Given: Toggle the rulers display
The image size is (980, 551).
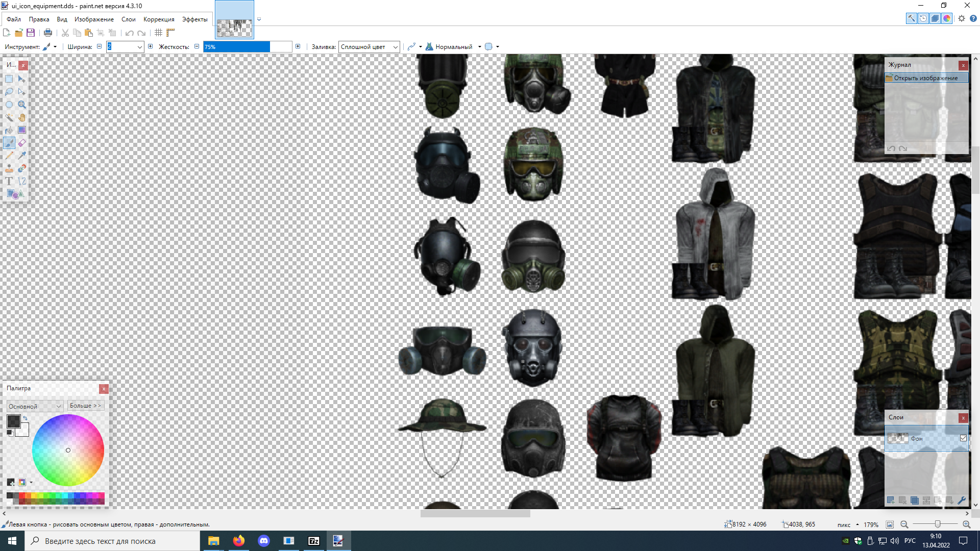Looking at the screenshot, I should tap(170, 33).
